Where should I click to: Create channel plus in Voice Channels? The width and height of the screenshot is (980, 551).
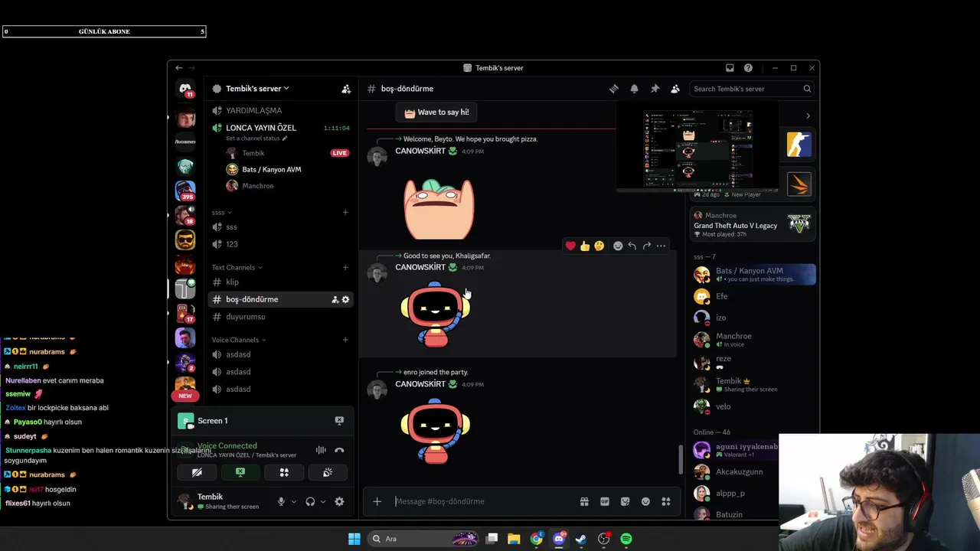[345, 340]
